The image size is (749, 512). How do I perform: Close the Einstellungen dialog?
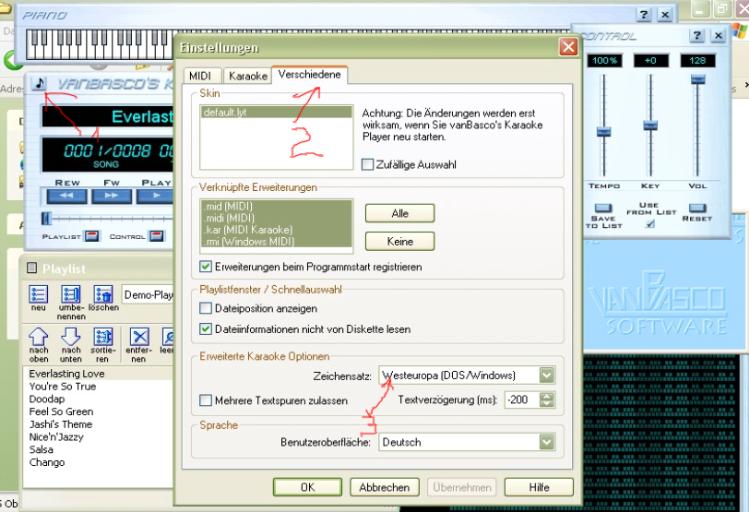tap(568, 47)
